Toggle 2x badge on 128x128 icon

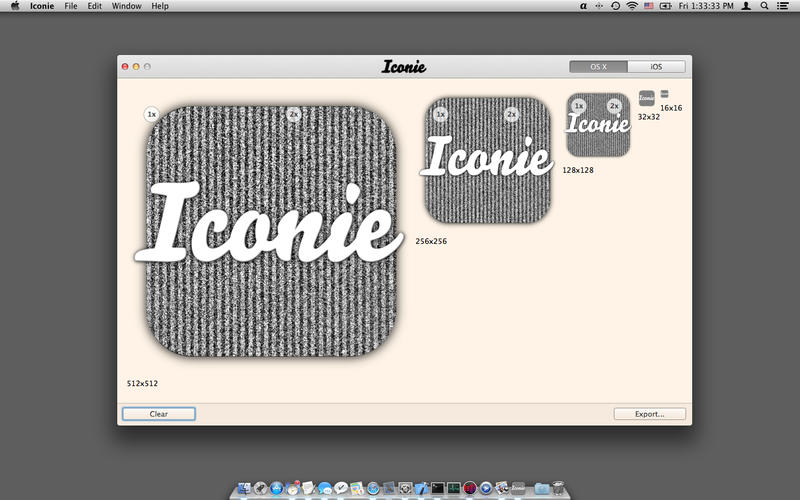(614, 106)
